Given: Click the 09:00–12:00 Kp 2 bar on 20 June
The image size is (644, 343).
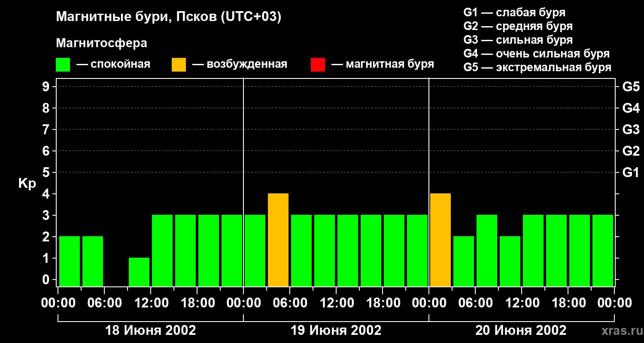Looking at the screenshot, I should (x=510, y=262).
